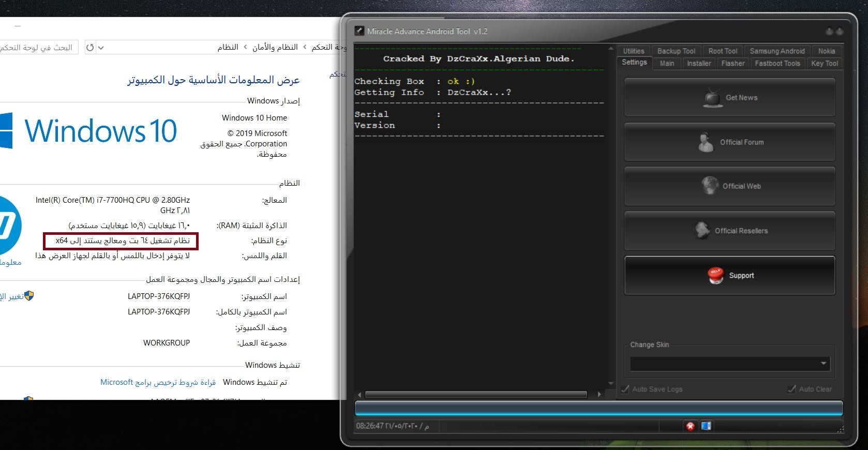
Task: Switch to the Main tab
Action: tap(667, 64)
